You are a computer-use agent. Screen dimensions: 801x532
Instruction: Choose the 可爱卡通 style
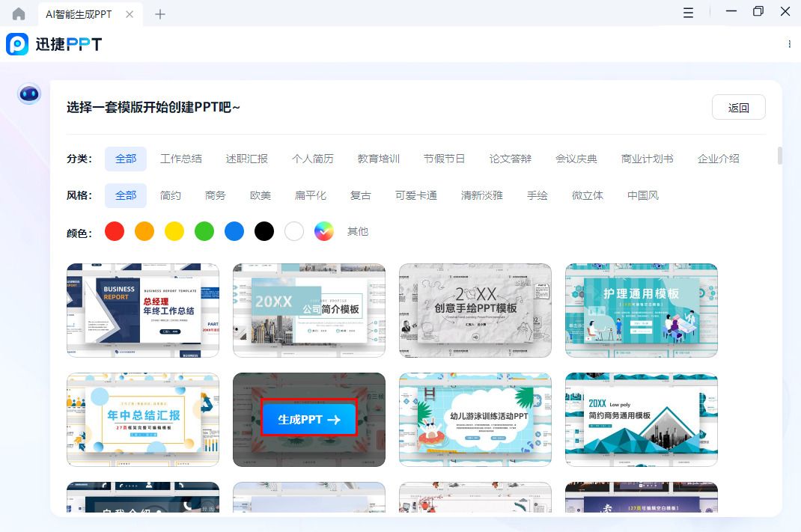pos(415,195)
